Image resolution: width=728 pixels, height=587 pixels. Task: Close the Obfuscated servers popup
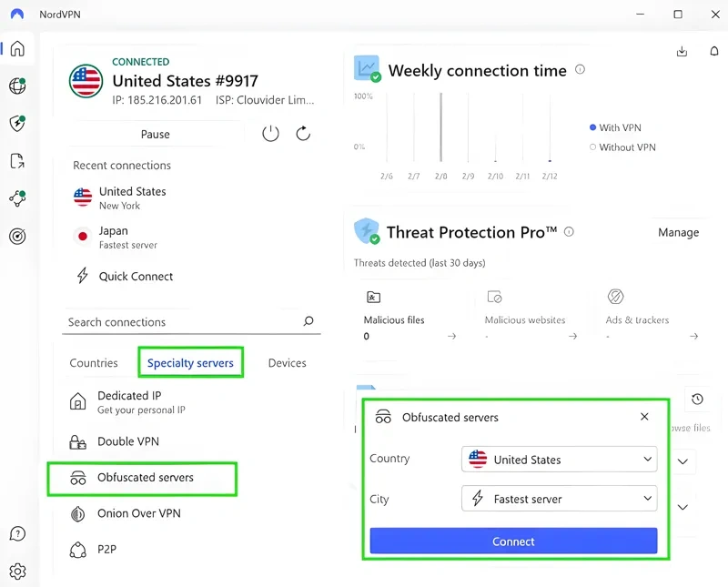644,417
